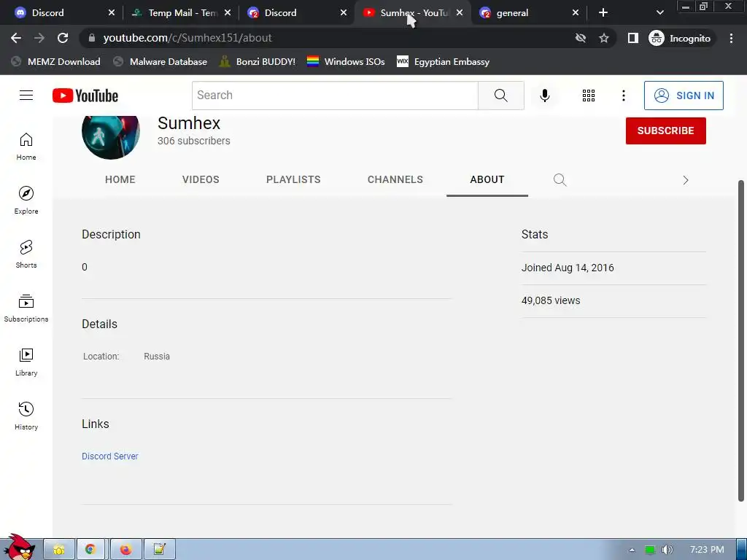The width and height of the screenshot is (747, 560).
Task: Open Egyptian Embassy bookmark
Action: (x=443, y=61)
